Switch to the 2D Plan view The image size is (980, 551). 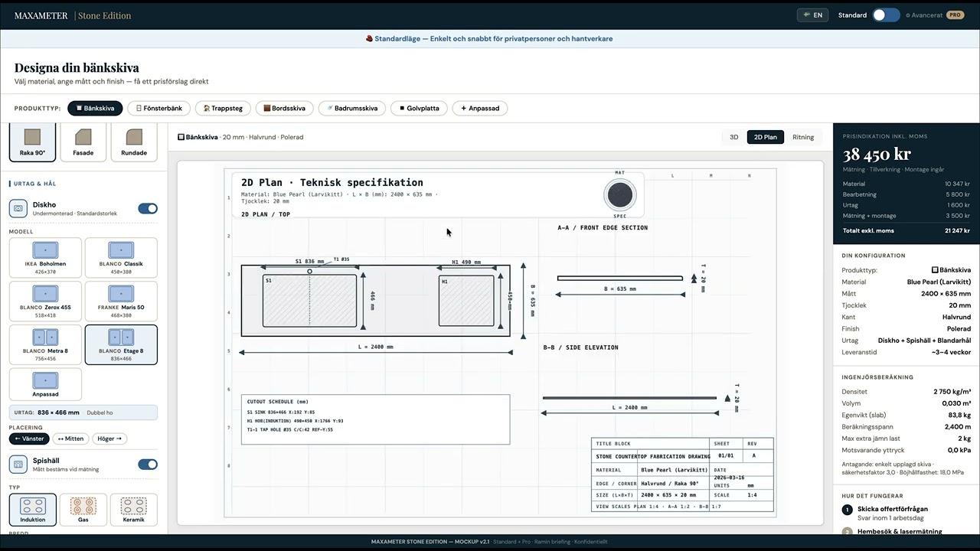point(765,137)
